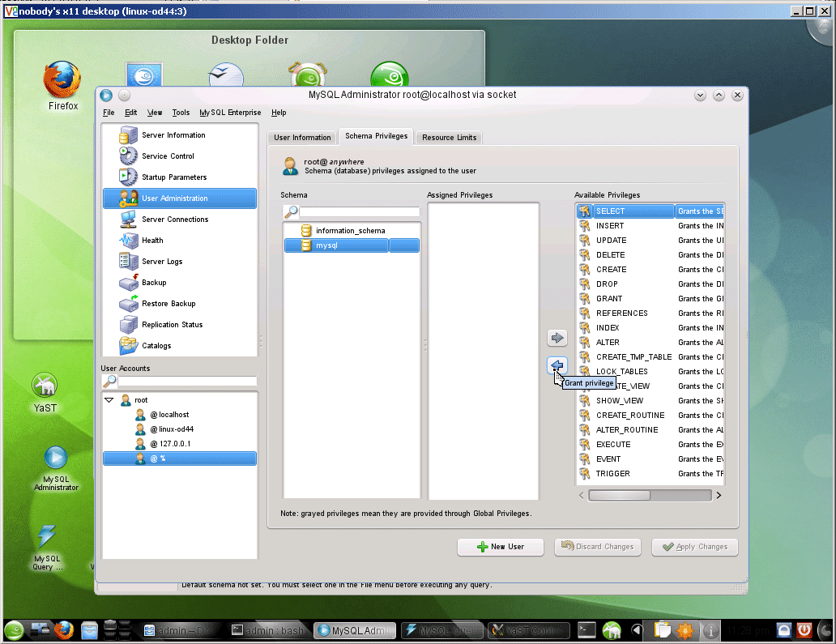
Task: Select the EXECUTE privilege
Action: coord(650,445)
